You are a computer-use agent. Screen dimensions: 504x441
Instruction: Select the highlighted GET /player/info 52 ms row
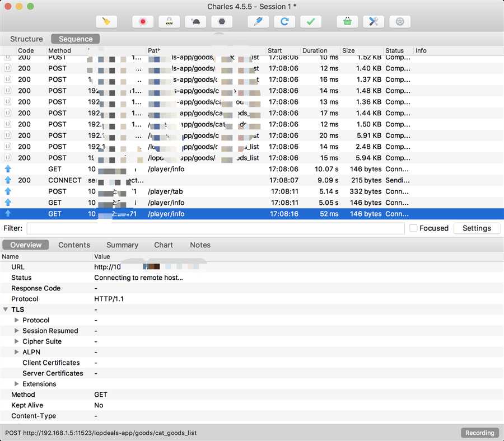(x=252, y=214)
